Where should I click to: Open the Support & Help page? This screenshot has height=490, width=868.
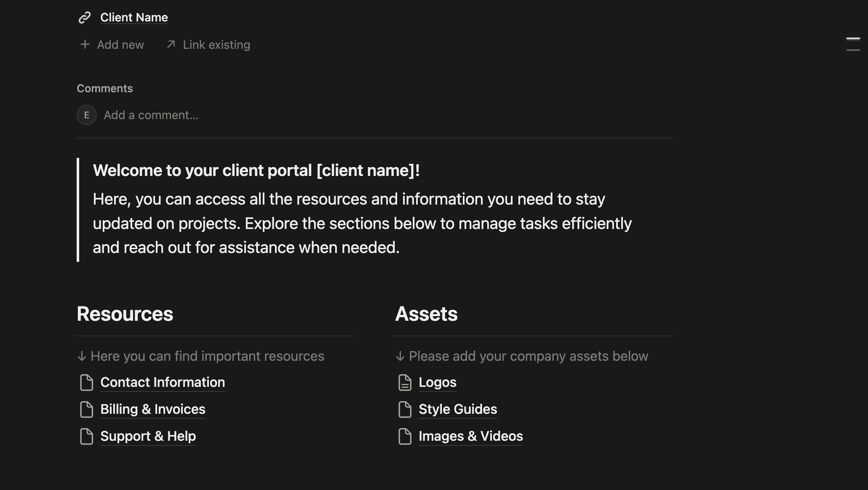tap(148, 437)
